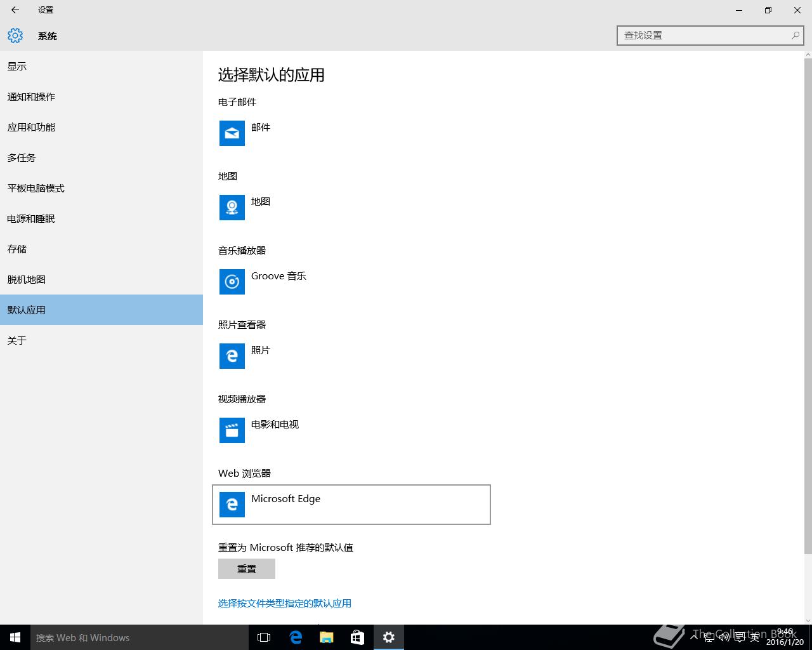The width and height of the screenshot is (812, 650).
Task: Open 平板电脑模式 settings
Action: pos(101,188)
